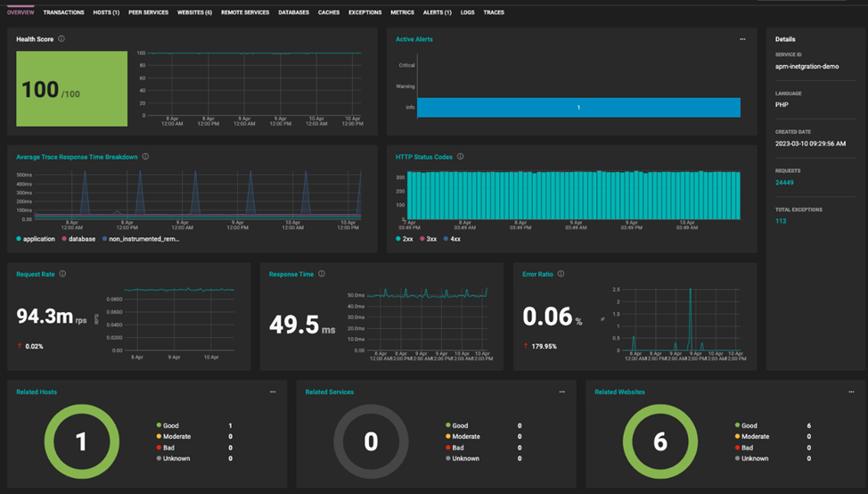The image size is (868, 494).
Task: Open info icon beside Average Trace Response Time Breakdown
Action: pos(145,157)
